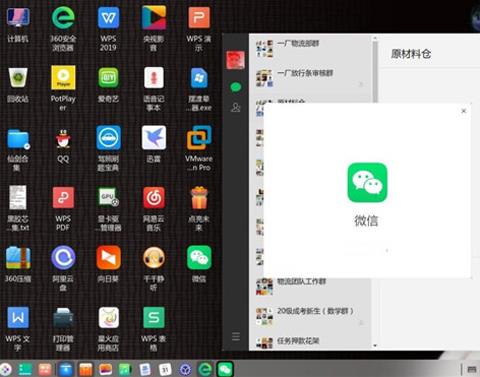Image resolution: width=480 pixels, height=377 pixels.
Task: Click the chat list scroll down arrow
Action: point(375,346)
